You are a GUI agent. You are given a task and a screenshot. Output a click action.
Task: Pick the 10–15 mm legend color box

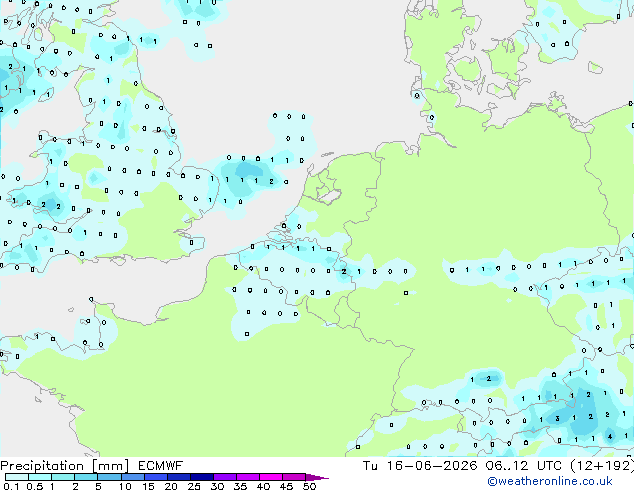[132, 477]
